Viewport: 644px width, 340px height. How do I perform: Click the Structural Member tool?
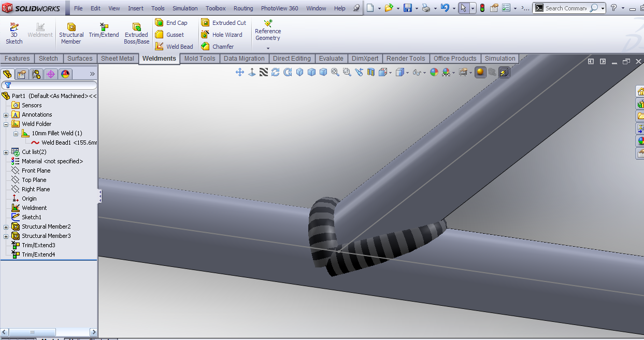click(71, 33)
